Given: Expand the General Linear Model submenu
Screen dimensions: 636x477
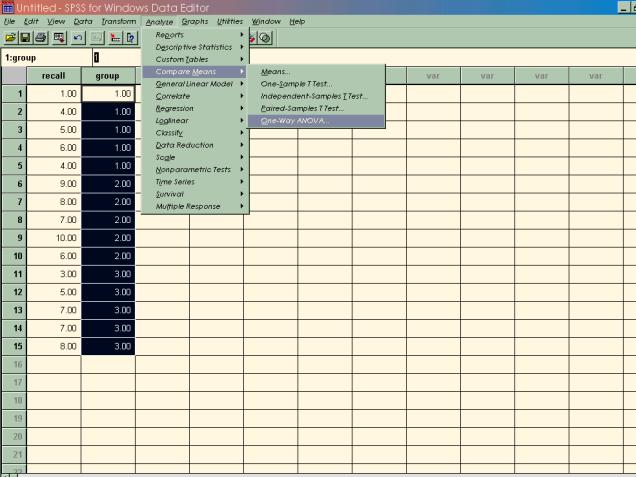Looking at the screenshot, I should pyautogui.click(x=194, y=84).
